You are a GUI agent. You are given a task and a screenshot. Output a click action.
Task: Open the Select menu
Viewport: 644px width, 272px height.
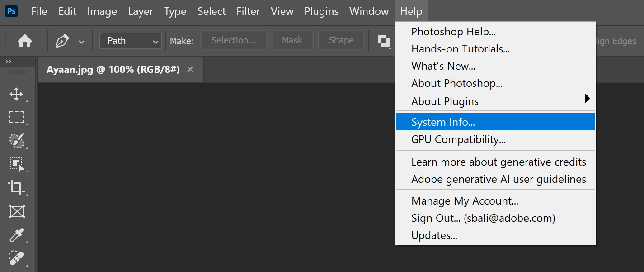pyautogui.click(x=212, y=11)
